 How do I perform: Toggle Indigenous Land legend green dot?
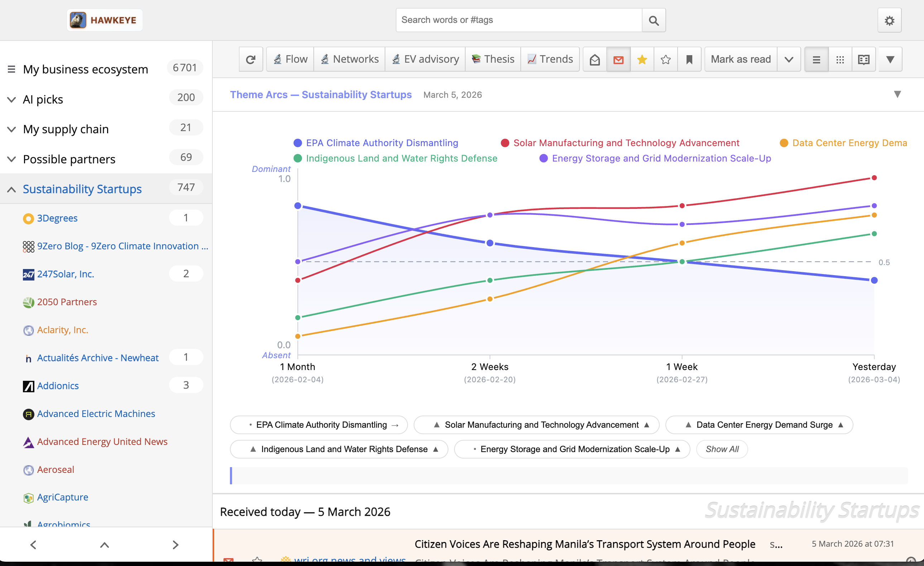297,158
